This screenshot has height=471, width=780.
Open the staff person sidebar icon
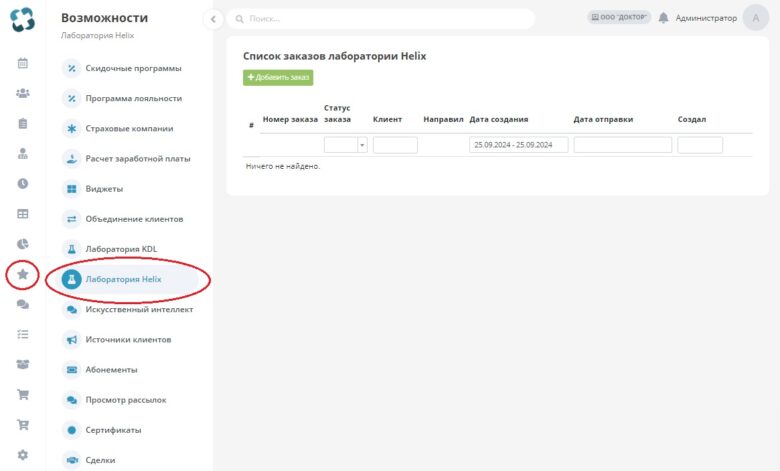(x=23, y=154)
